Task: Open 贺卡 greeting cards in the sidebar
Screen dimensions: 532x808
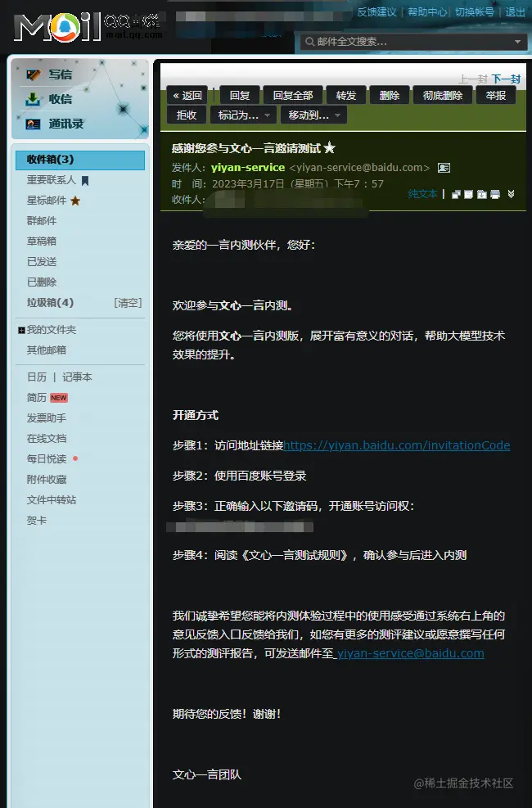Action: click(37, 521)
